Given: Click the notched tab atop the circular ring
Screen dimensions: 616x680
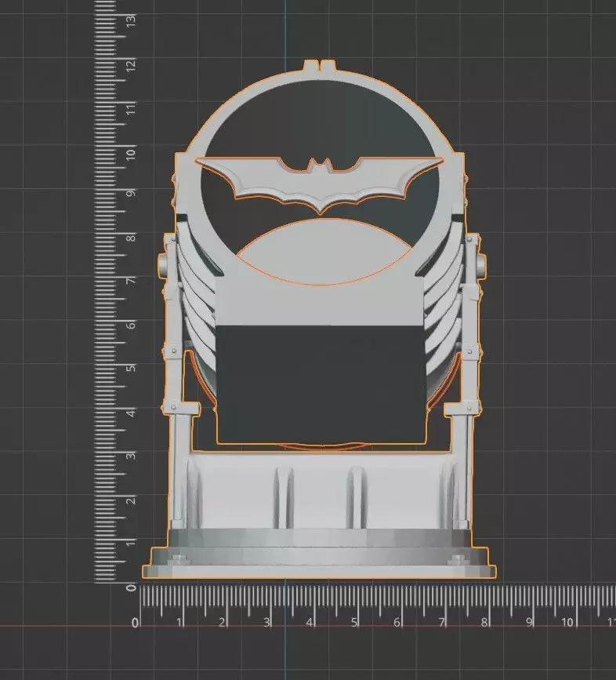Looking at the screenshot, I should (320, 66).
